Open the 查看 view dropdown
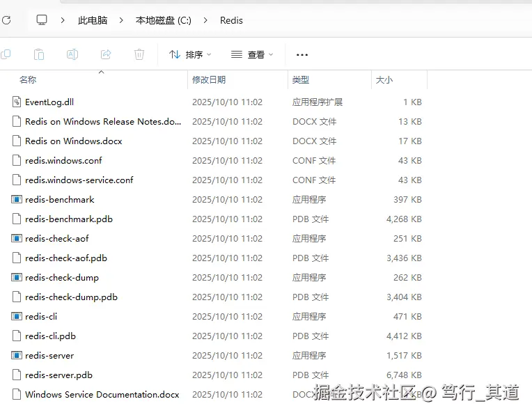Screen dimensions: 532x415 252,54
